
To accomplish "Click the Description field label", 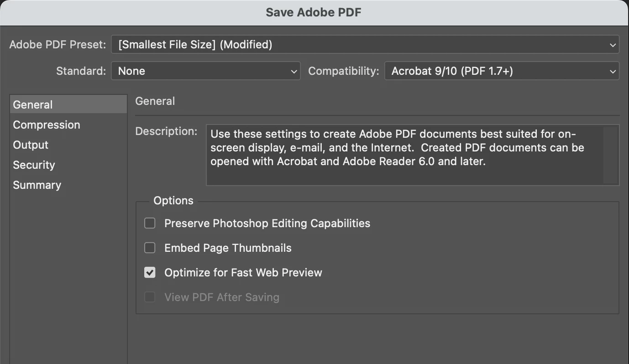I will pos(167,131).
